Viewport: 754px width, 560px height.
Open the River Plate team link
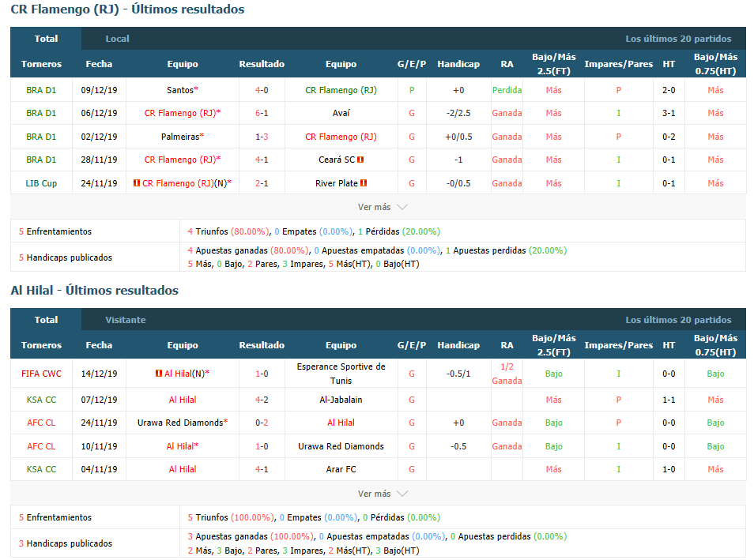pyautogui.click(x=337, y=183)
